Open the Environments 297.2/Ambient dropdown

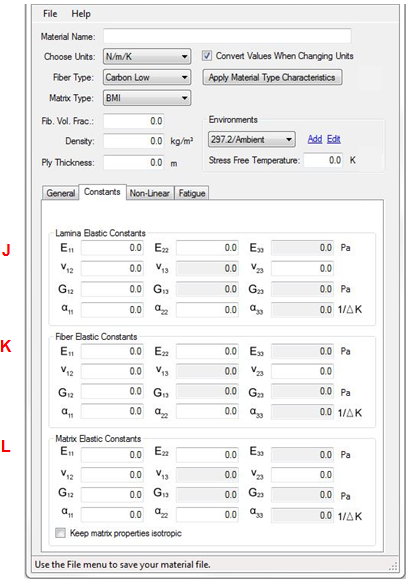[x=252, y=140]
